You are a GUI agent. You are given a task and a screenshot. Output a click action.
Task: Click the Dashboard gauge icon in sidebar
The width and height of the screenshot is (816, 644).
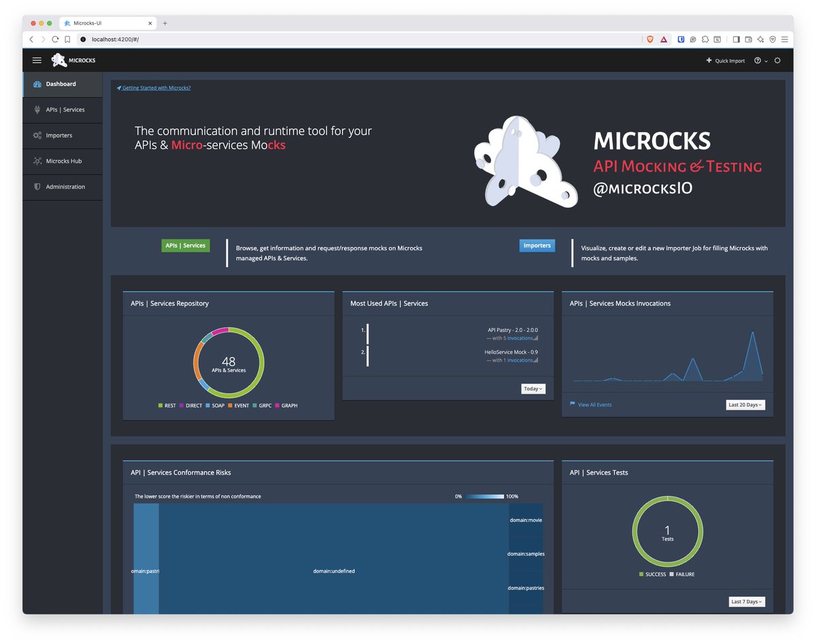coord(37,84)
